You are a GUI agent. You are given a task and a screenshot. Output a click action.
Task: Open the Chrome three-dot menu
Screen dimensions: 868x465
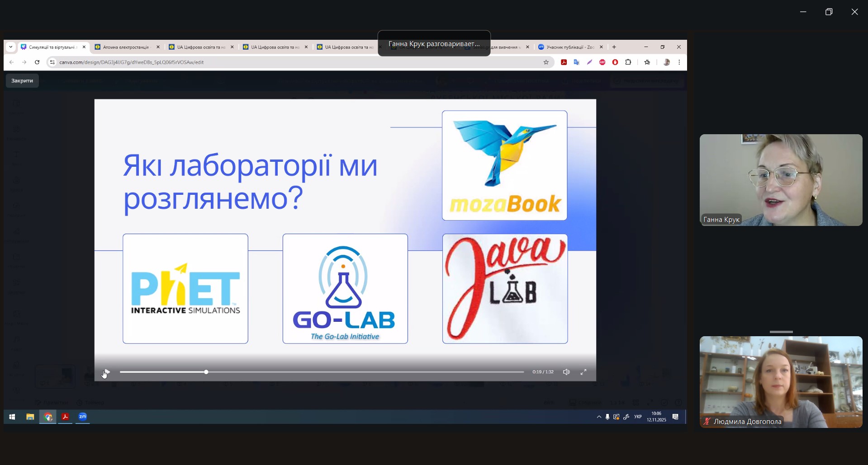click(x=679, y=62)
